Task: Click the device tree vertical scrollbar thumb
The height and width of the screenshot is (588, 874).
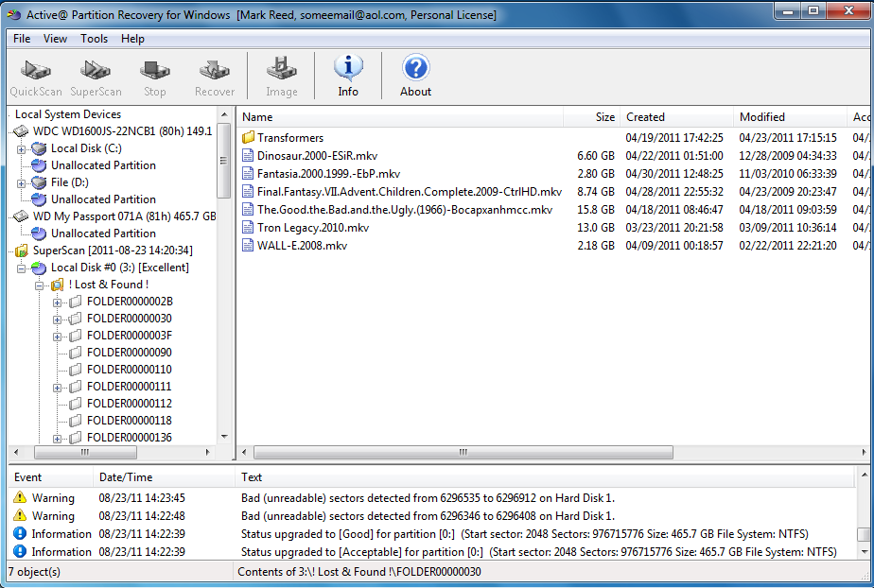Action: coord(224,161)
